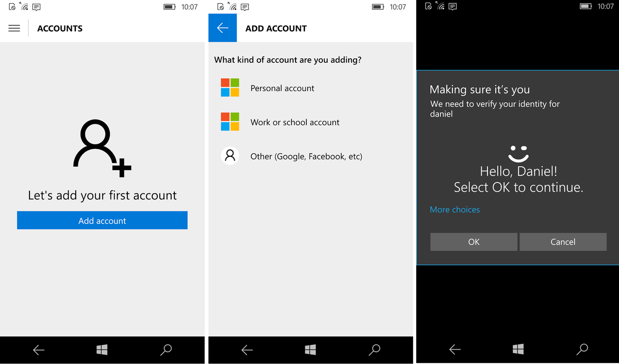This screenshot has height=364, width=619.
Task: Tap the search icon in the navigation bar
Action: pos(166,350)
